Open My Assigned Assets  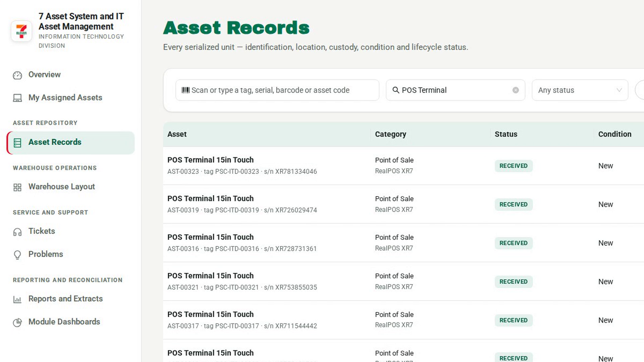[x=70, y=98]
